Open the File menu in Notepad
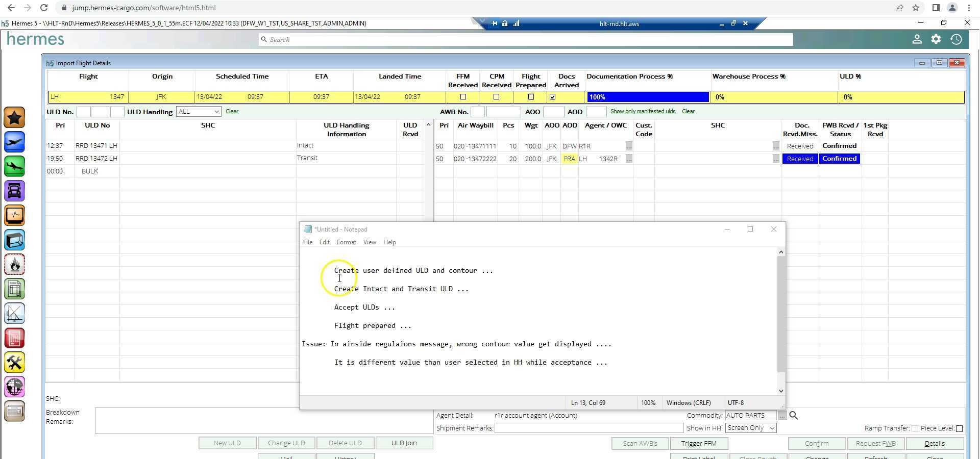Image resolution: width=980 pixels, height=459 pixels. click(x=307, y=242)
